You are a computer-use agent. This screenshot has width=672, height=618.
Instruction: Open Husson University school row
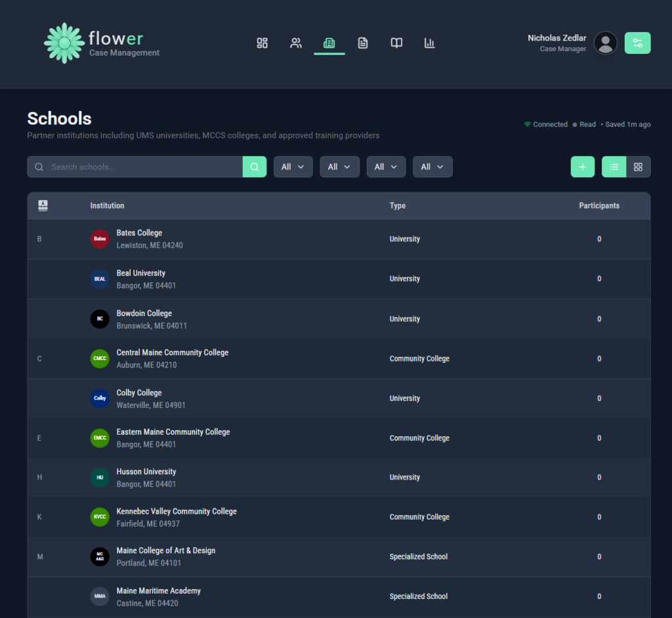coord(146,472)
